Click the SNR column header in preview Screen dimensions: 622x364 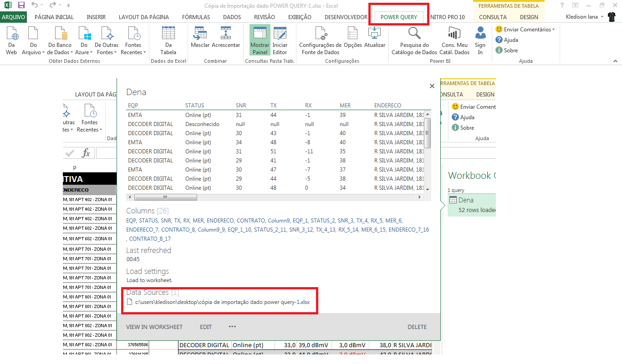(x=241, y=105)
